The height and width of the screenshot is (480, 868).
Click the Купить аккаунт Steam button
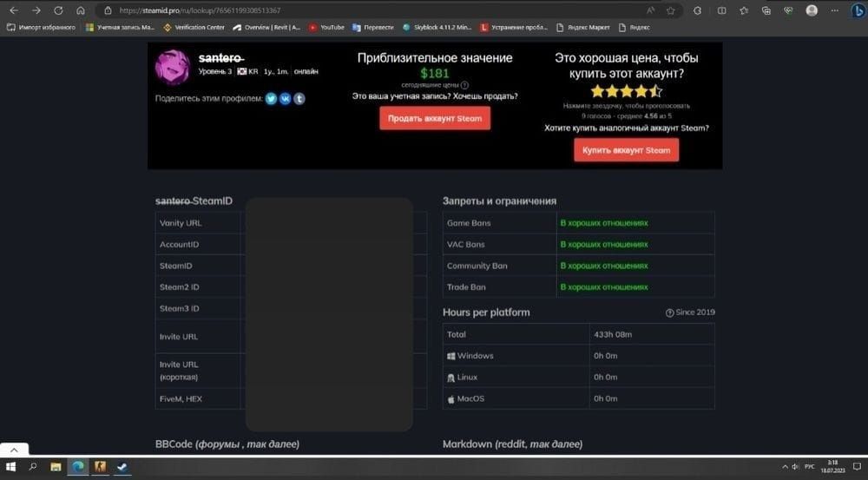click(x=626, y=150)
